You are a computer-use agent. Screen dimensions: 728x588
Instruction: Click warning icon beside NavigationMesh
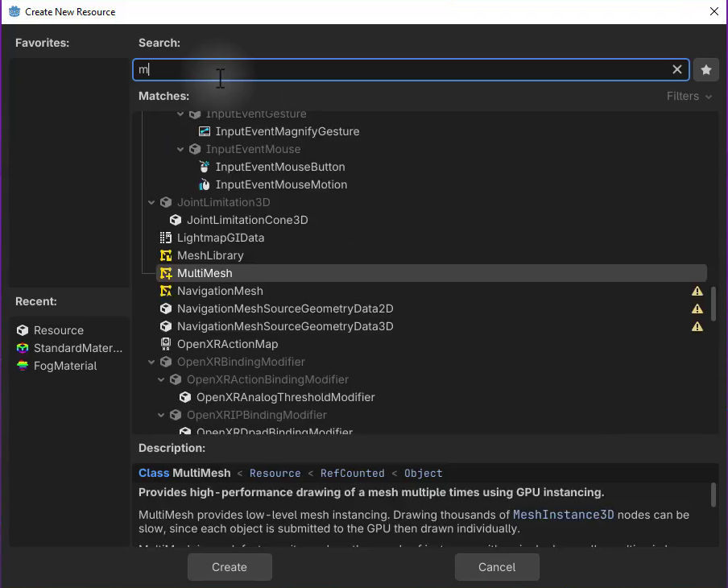697,292
